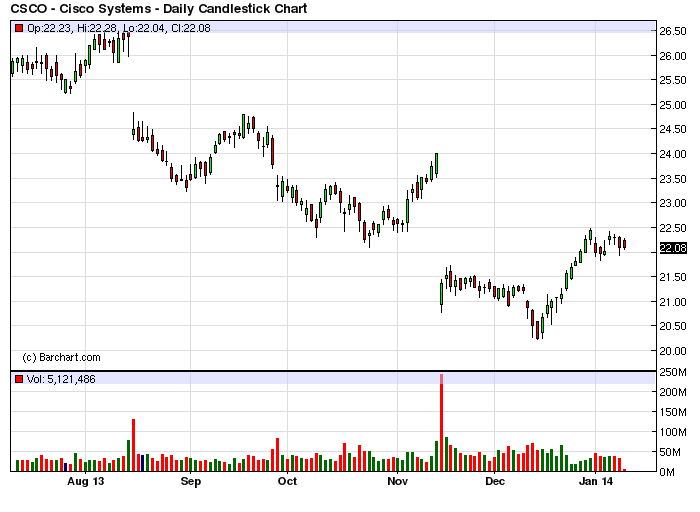Click the tall red August volume bar near 130M
The height and width of the screenshot is (512, 700).
(x=133, y=445)
